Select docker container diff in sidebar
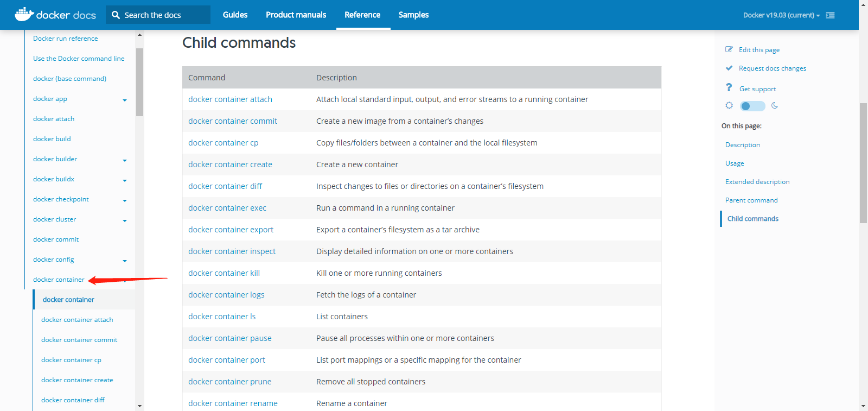The width and height of the screenshot is (868, 411). (73, 400)
